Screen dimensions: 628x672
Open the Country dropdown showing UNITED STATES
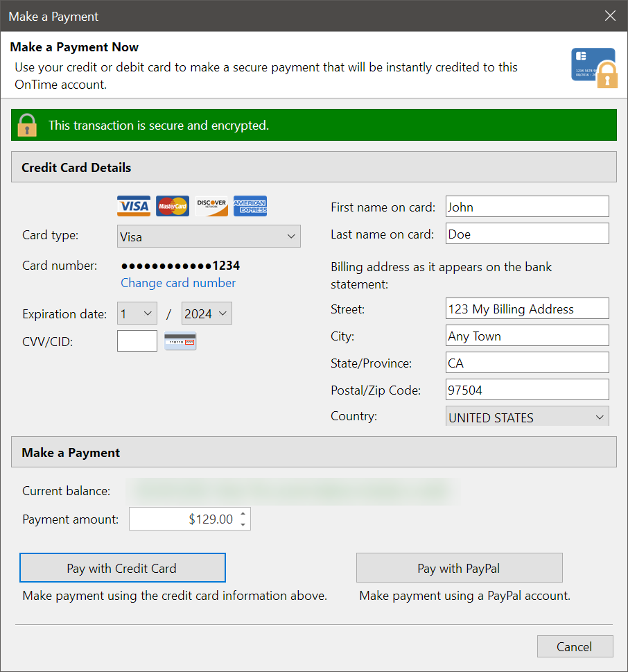tap(527, 417)
